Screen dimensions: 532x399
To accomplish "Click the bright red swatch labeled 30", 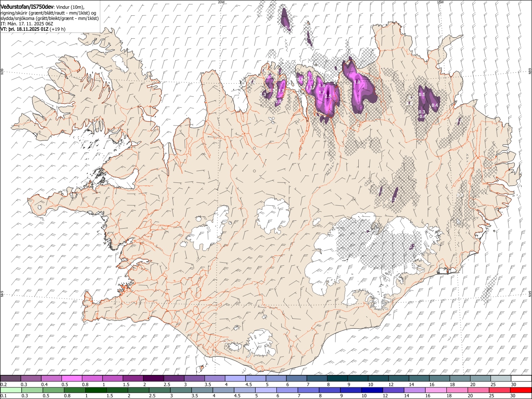I will (x=521, y=390).
